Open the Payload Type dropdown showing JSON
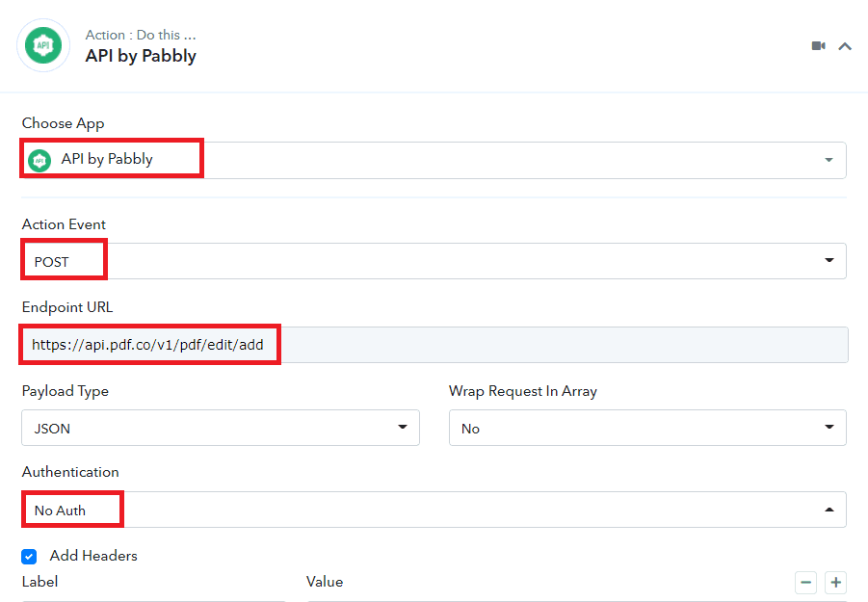Screen dimensions: 868x602 405,428
